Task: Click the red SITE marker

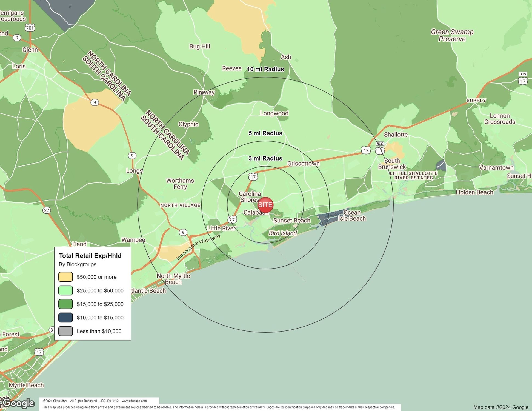Action: point(265,205)
